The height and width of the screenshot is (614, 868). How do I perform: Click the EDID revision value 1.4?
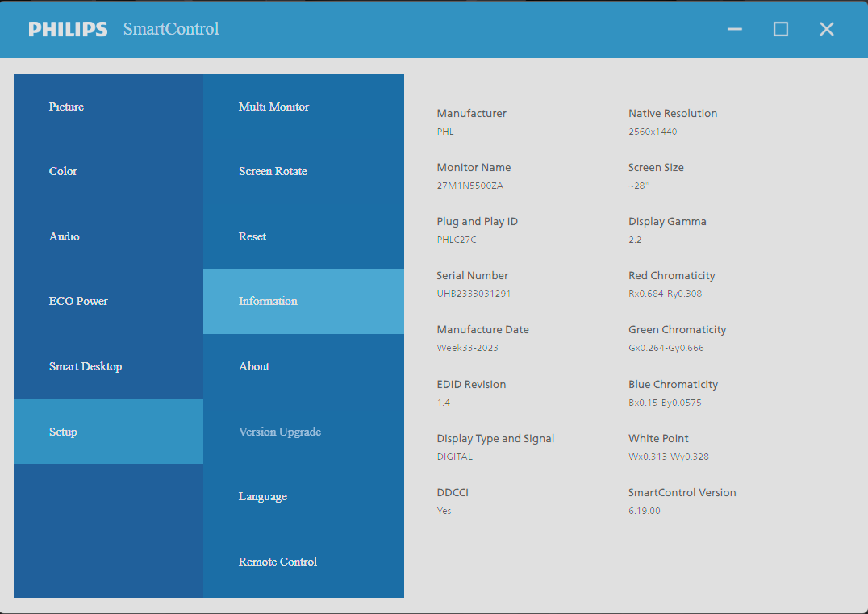(x=444, y=403)
